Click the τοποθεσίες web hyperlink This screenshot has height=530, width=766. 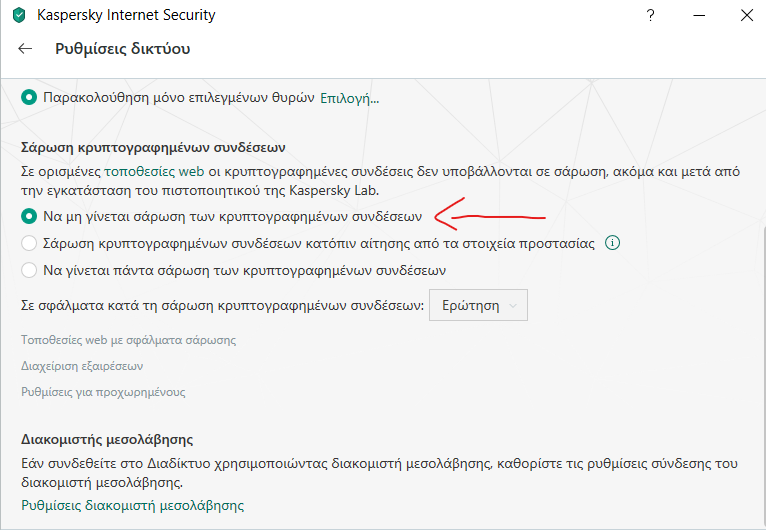(x=154, y=171)
